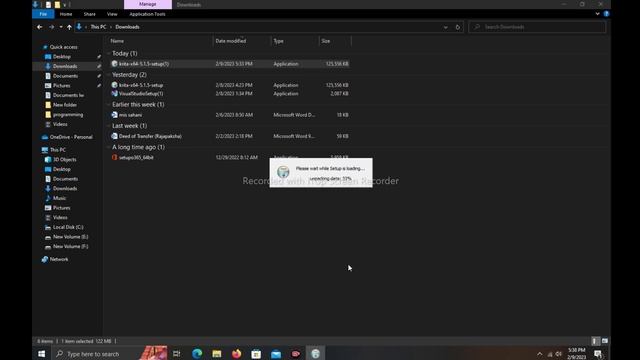Viewport: 640px width, 360px height.
Task: Open Local Disk (C:) drive
Action: click(68, 227)
